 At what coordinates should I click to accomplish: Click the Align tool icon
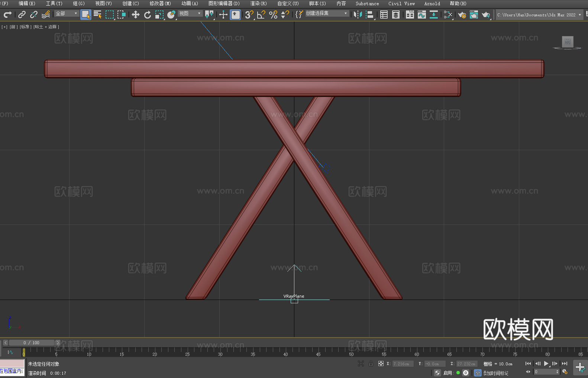click(370, 14)
